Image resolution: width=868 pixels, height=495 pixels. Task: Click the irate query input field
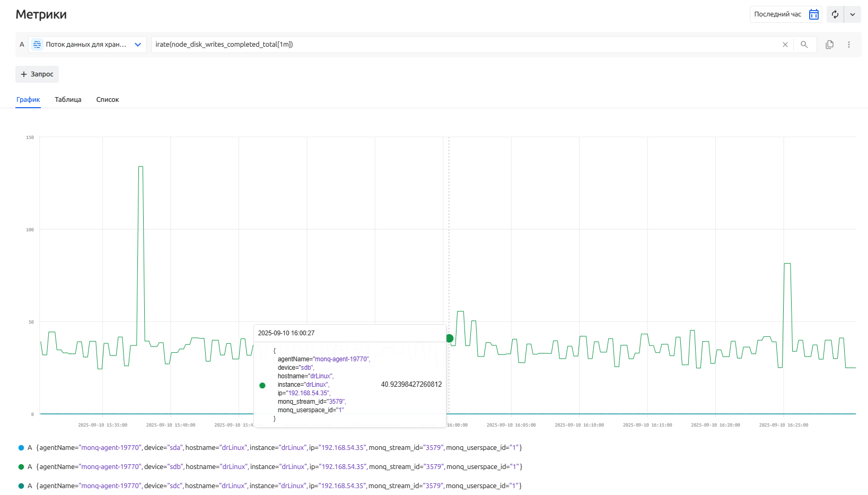461,45
